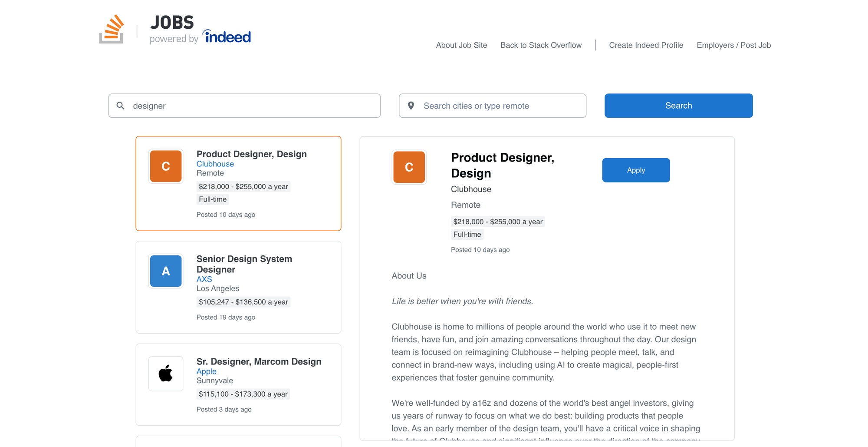Click the $105,247 - $136,500 a year salary tag
The image size is (868, 447).
[x=243, y=302]
